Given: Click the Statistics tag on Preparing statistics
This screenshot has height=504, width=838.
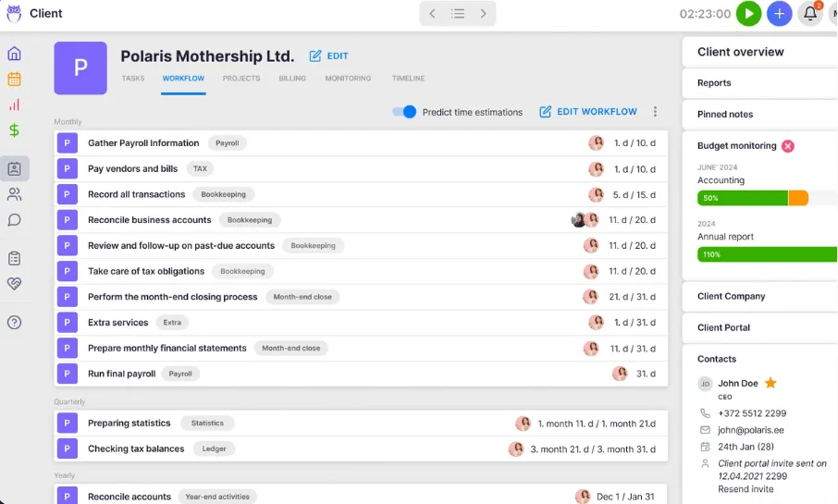Looking at the screenshot, I should (x=207, y=424).
